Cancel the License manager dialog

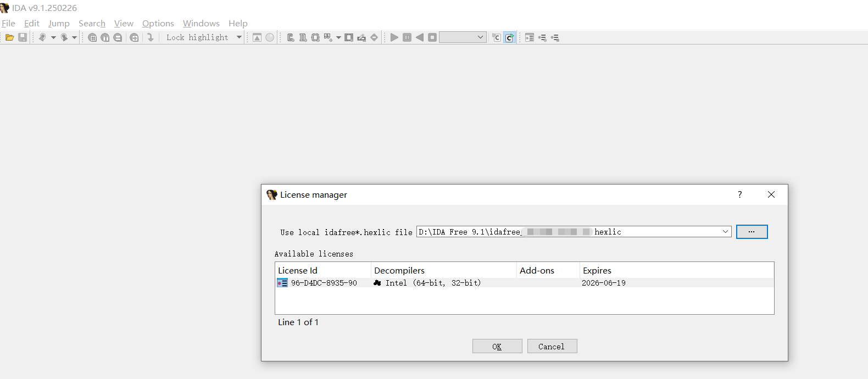(x=552, y=346)
